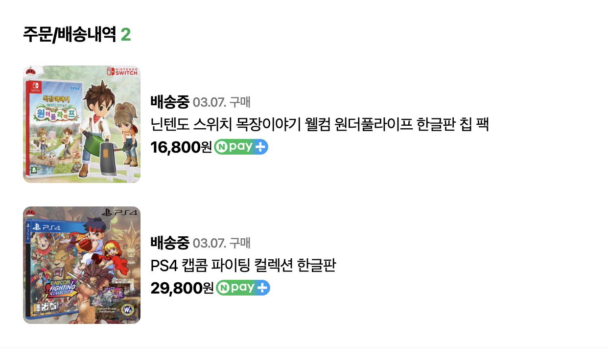The height and width of the screenshot is (364, 607).
Task: Click the green N logo beside 16,800원
Action: (x=221, y=147)
